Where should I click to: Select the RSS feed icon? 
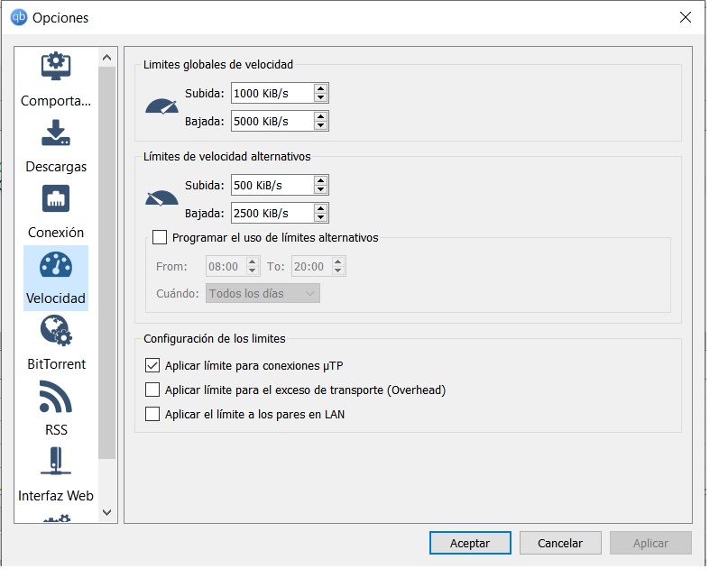click(x=56, y=398)
